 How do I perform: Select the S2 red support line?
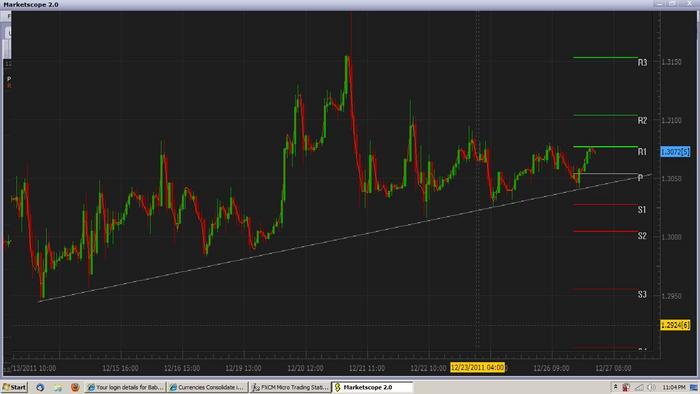point(605,231)
